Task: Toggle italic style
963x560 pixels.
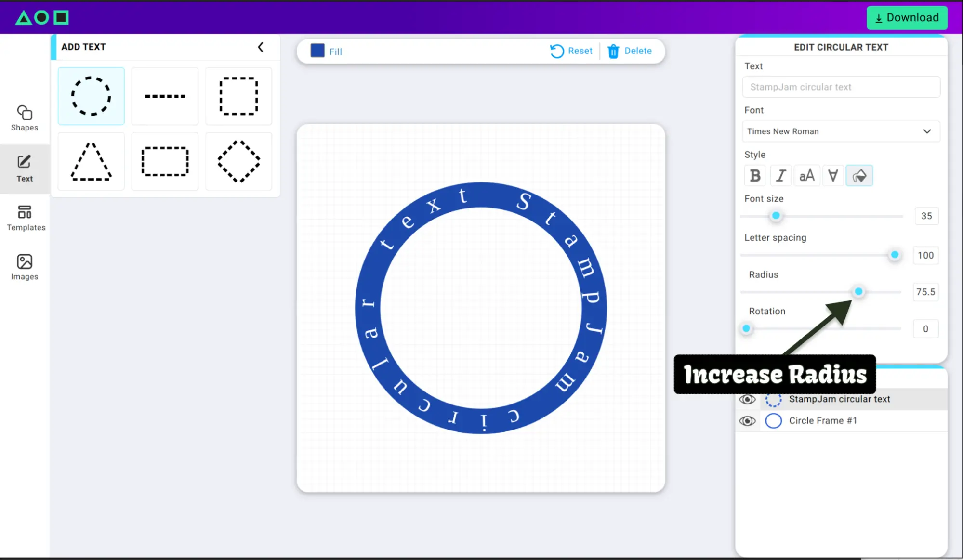Action: click(781, 176)
